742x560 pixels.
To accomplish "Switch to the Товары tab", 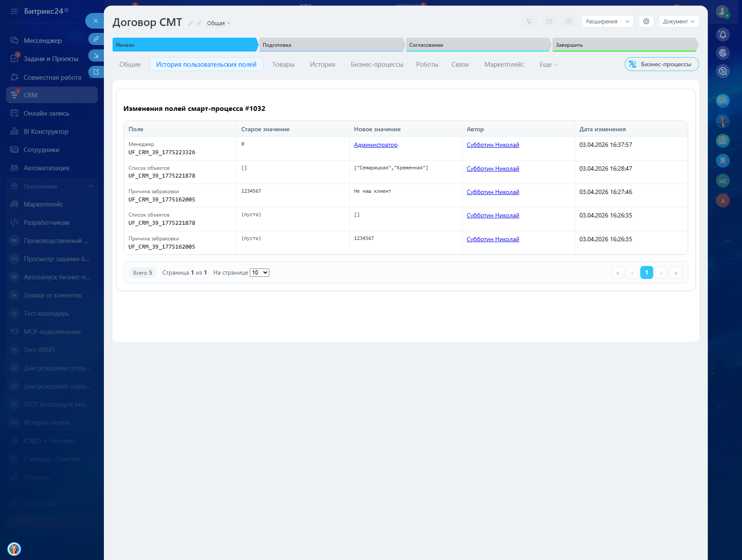I will click(x=283, y=65).
